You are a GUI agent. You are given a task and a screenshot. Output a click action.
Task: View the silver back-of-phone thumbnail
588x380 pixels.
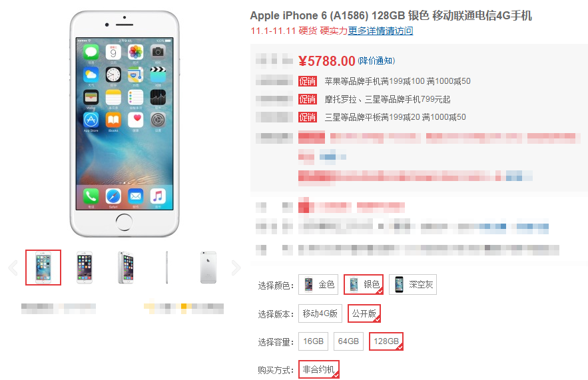point(208,268)
